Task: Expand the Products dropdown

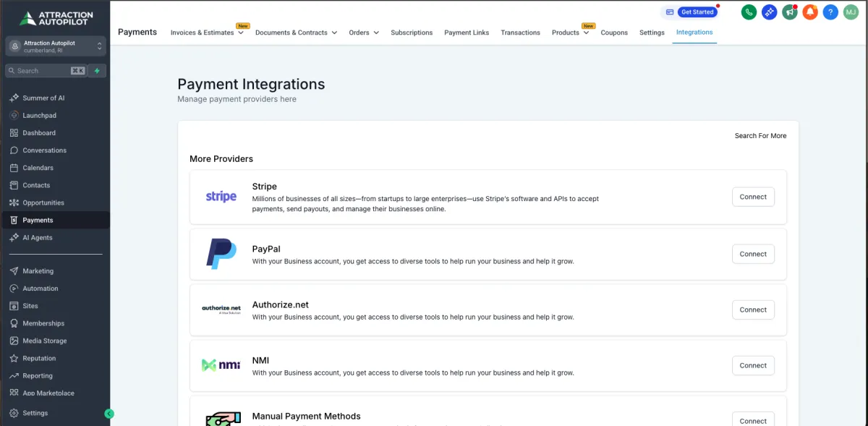Action: [x=570, y=33]
